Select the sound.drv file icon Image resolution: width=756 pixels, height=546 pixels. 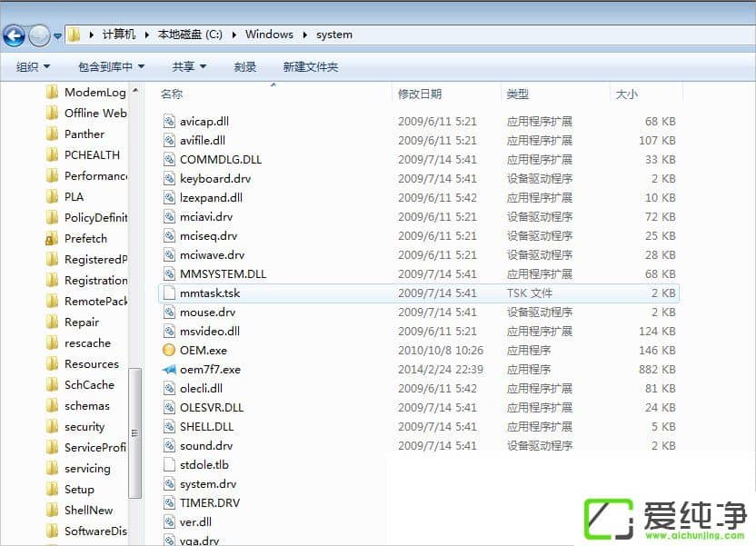click(169, 446)
